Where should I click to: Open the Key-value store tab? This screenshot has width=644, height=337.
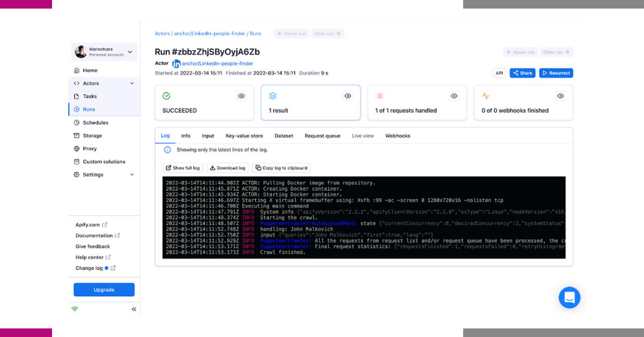coord(244,136)
